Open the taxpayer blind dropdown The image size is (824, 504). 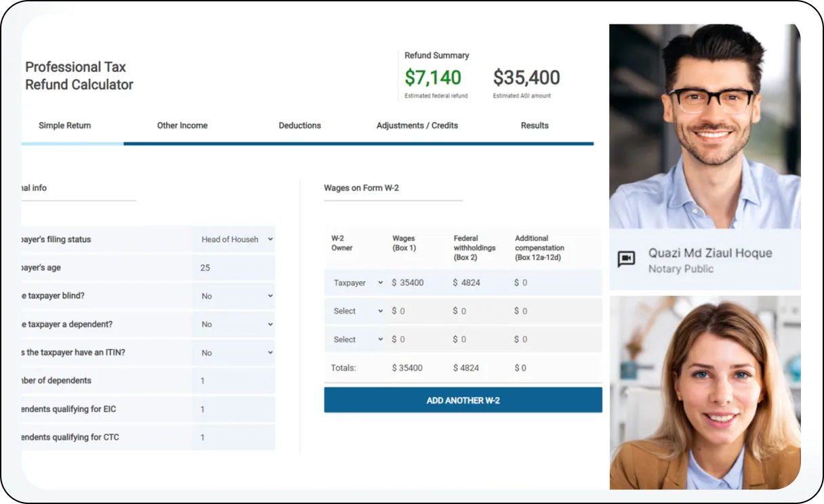(x=236, y=296)
